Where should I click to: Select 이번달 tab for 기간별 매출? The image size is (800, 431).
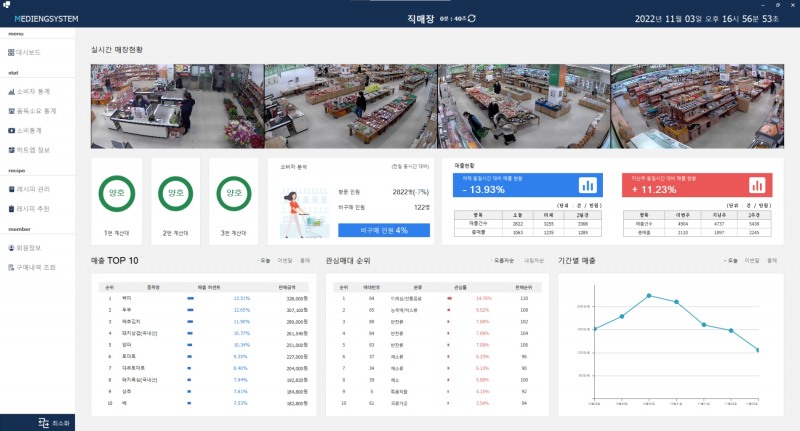752,261
